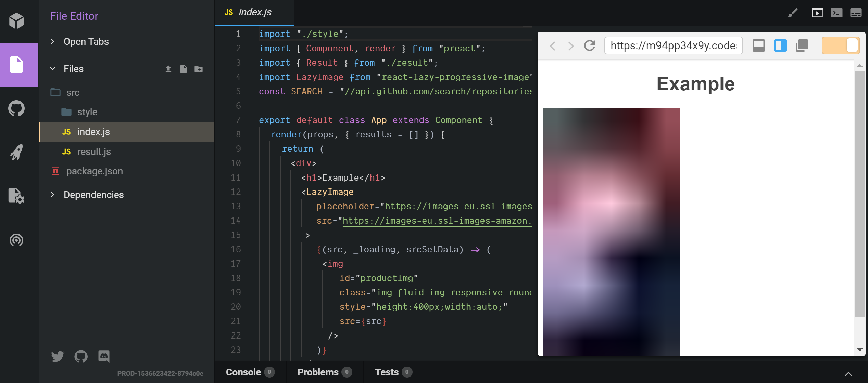868x383 pixels.
Task: Select the Deployment rocket icon
Action: [16, 152]
